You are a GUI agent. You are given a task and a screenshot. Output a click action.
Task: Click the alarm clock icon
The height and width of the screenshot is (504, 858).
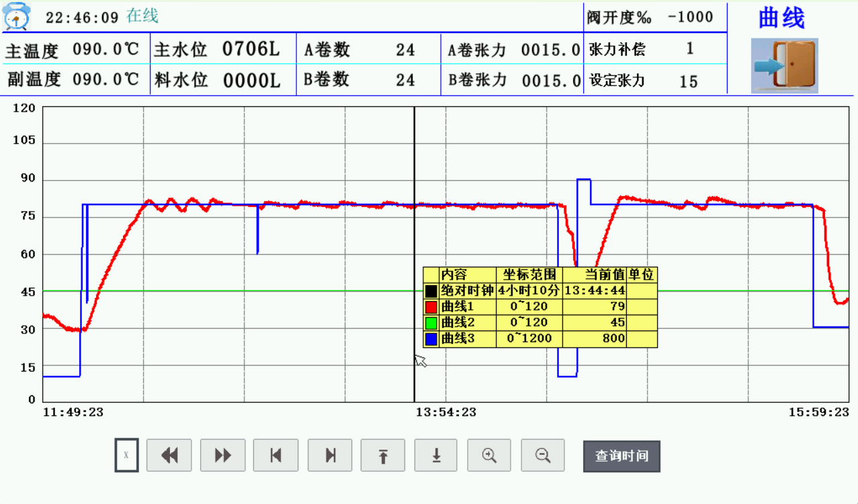(17, 17)
